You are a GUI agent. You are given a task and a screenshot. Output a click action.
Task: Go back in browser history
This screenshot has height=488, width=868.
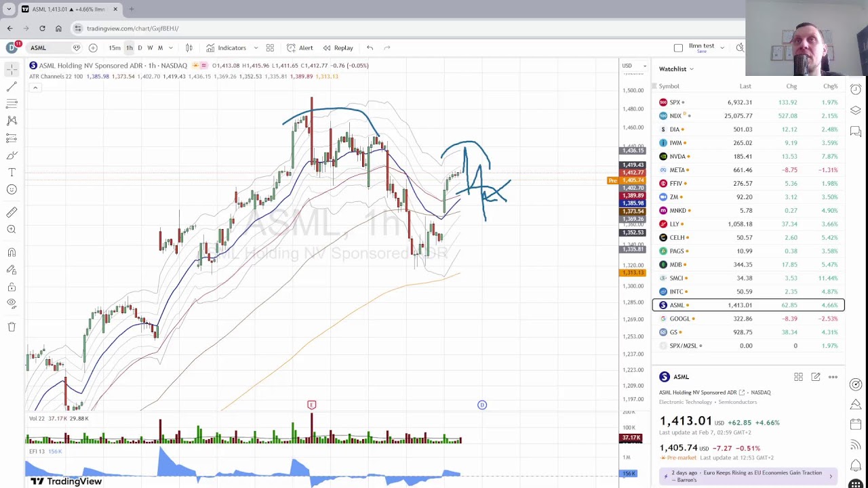click(9, 28)
